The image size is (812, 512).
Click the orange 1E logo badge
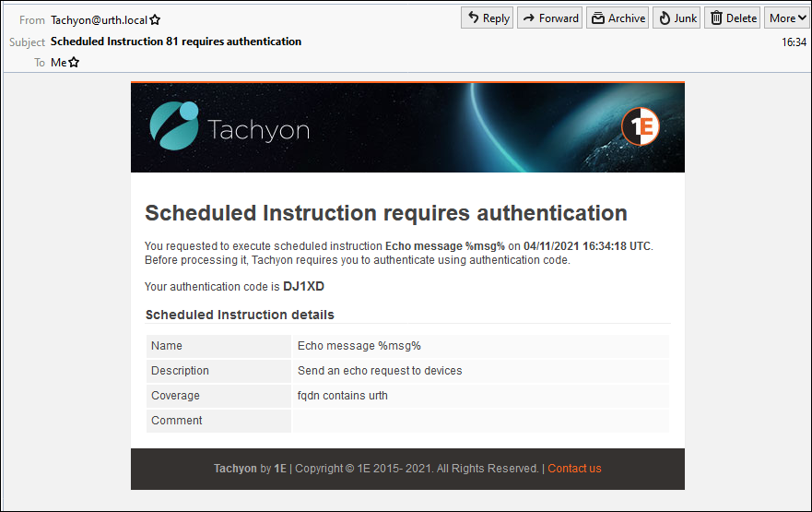tap(640, 127)
